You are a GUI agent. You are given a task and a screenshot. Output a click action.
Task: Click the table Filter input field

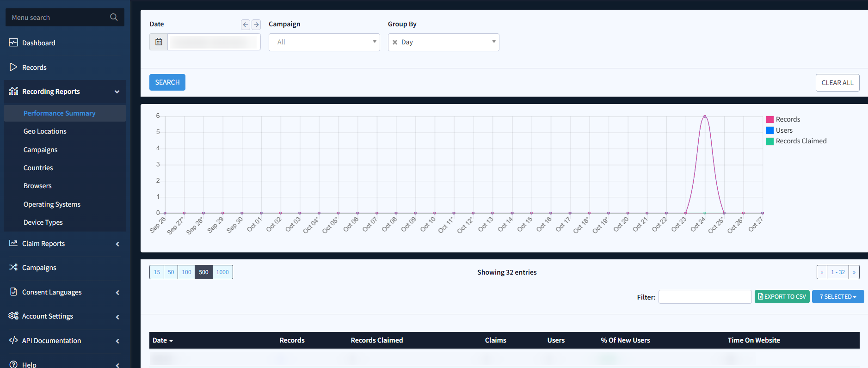pyautogui.click(x=705, y=297)
